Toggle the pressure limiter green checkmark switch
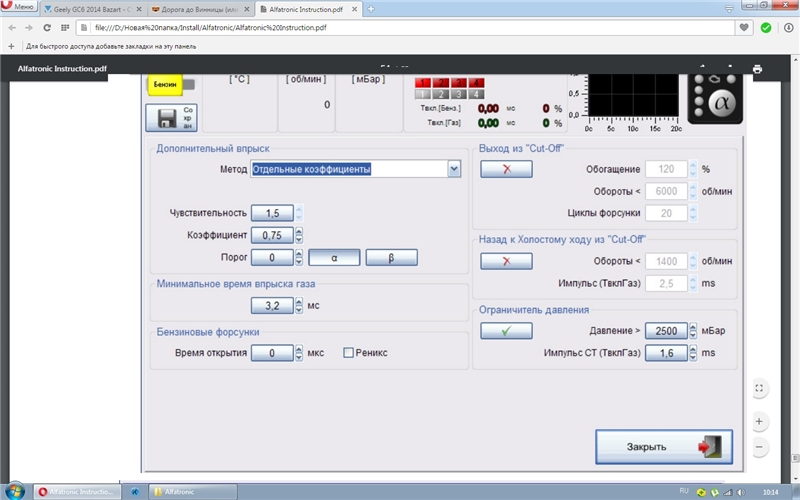The height and width of the screenshot is (500, 800). tap(506, 331)
